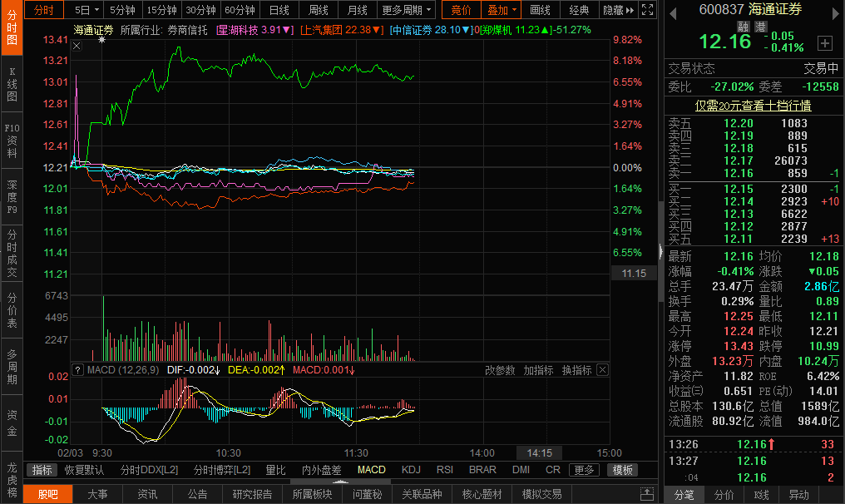Show the 内外盘差 indicator
Screen dimensions: 845x504
click(321, 470)
